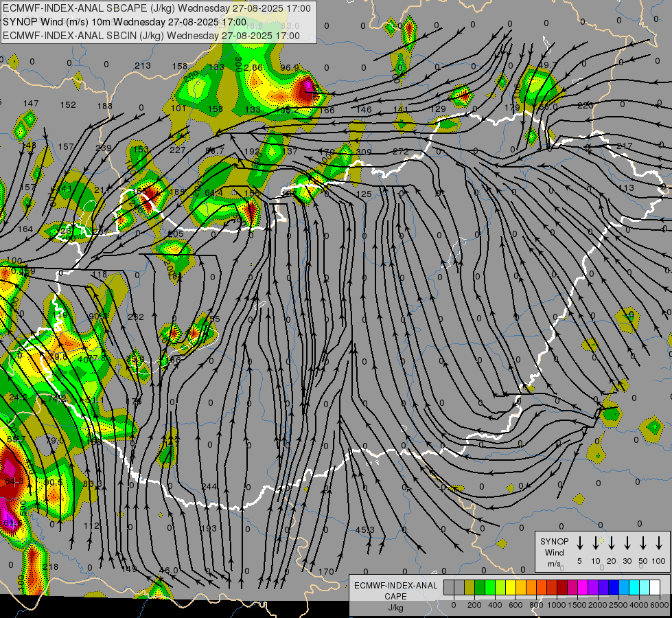Click the map value '232'
The width and height of the screenshot is (672, 618).
[136, 317]
